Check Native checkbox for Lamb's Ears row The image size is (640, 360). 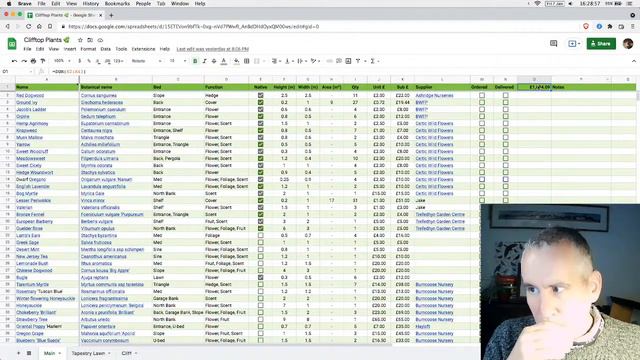coord(260,236)
